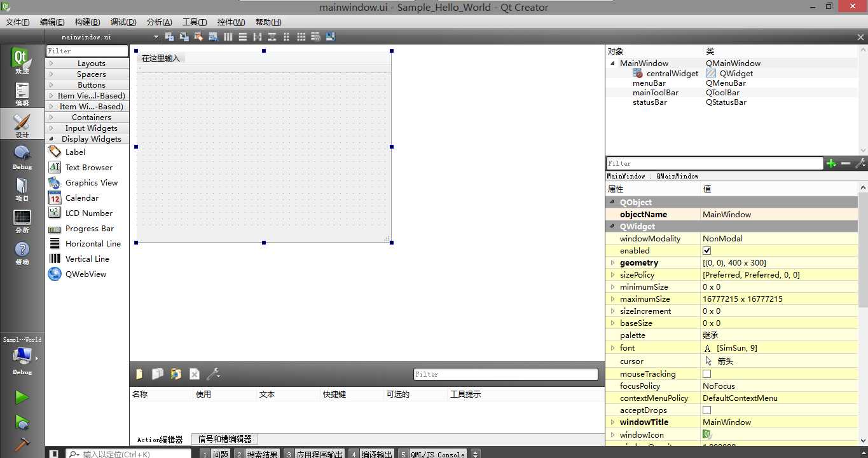868x458 pixels.
Task: Select Edit Signals/Slots toolbar icon
Action: (184, 37)
